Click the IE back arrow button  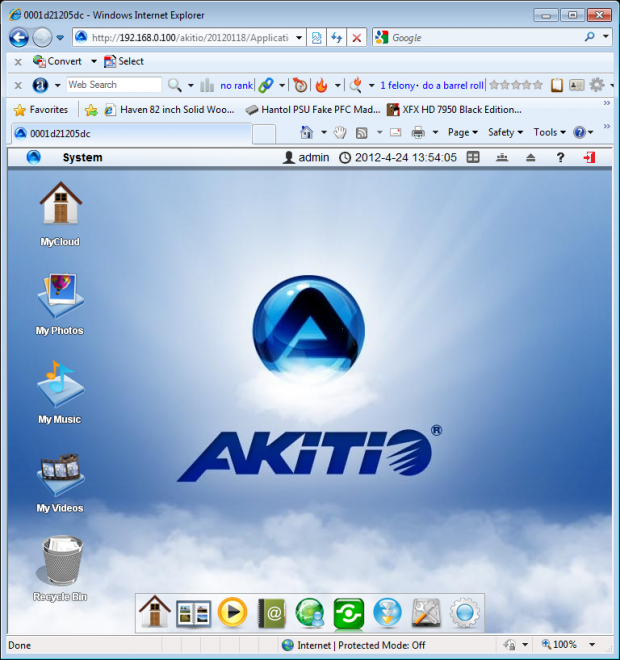(x=19, y=37)
